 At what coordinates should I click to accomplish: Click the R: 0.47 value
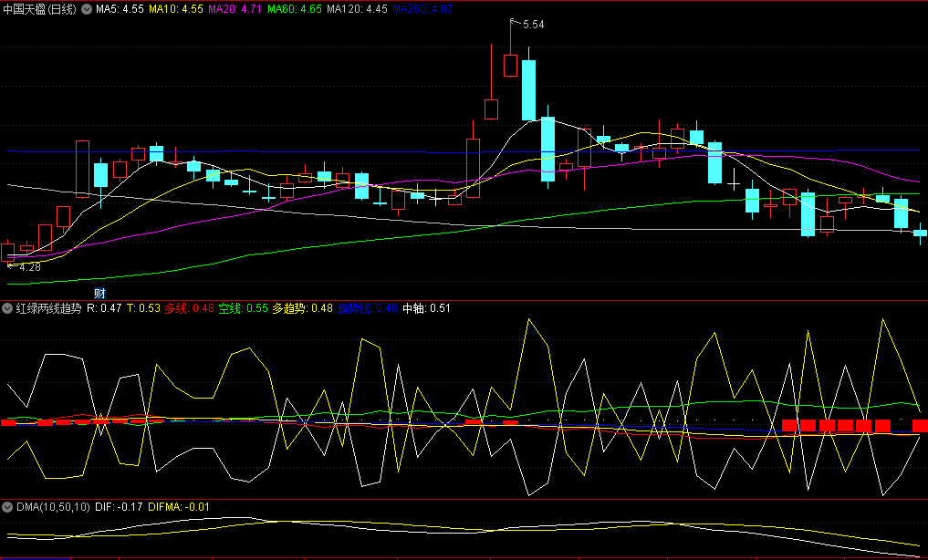[x=104, y=308]
